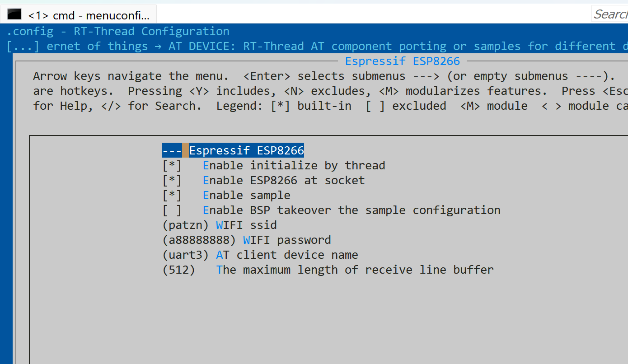Viewport: 628px width, 364px height.
Task: Click the a88888888 password value field
Action: pos(199,240)
